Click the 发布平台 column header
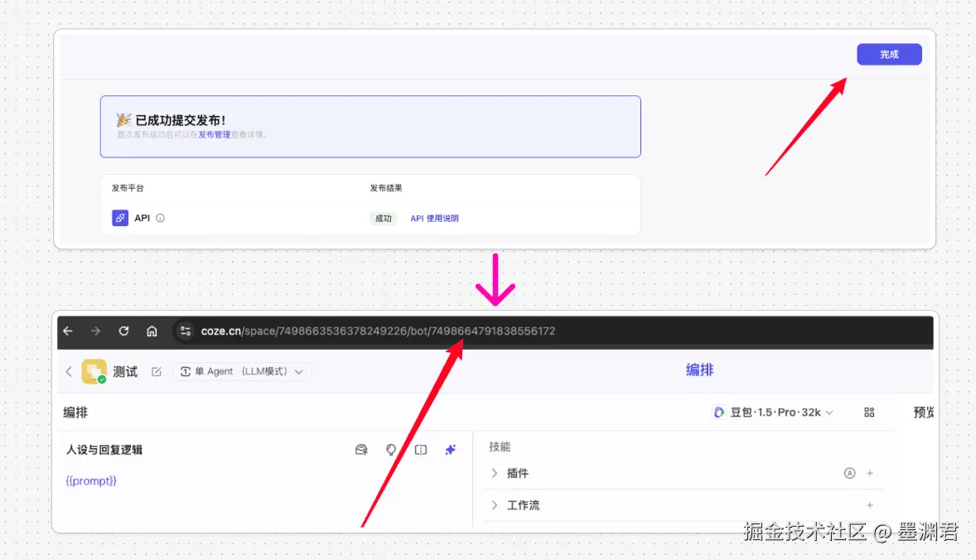The image size is (976, 560). (x=128, y=188)
